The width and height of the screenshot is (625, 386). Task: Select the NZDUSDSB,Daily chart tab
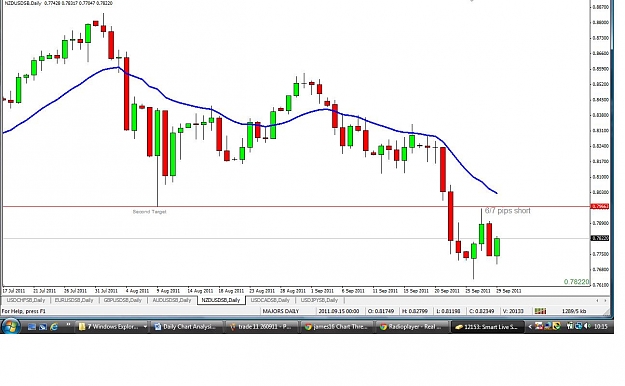click(221, 300)
